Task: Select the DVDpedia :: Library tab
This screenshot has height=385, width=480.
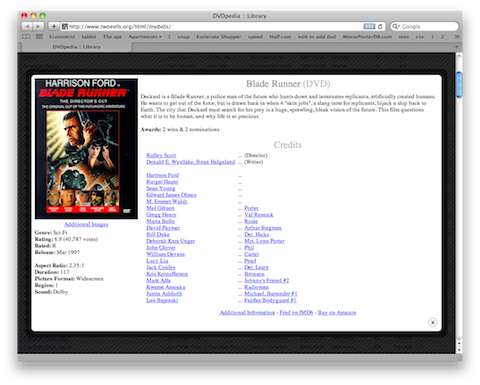Action: click(76, 47)
